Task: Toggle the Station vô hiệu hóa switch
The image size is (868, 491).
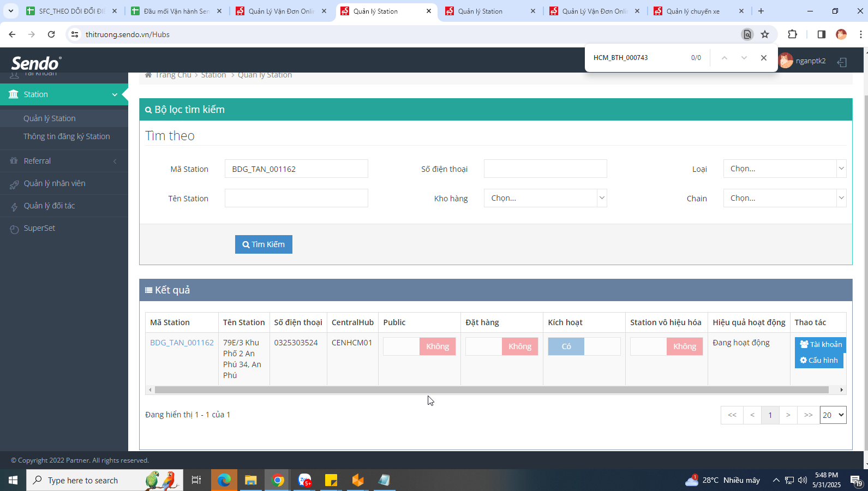Action: pos(667,346)
